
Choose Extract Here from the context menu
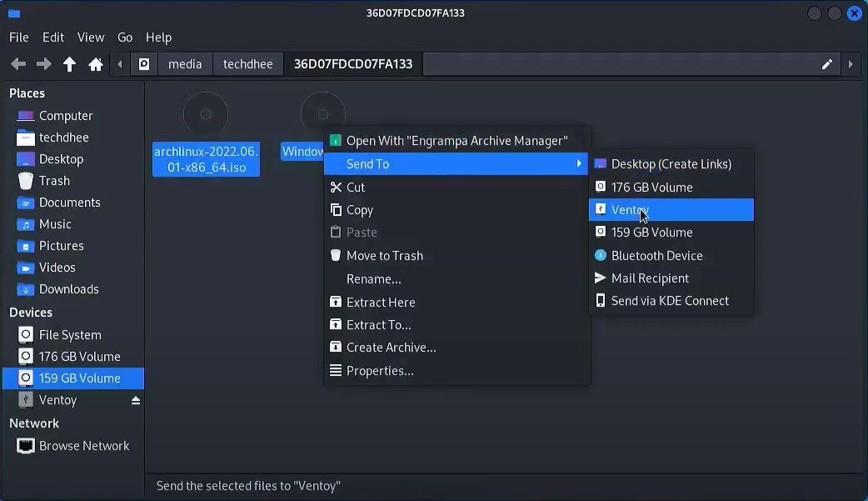pyautogui.click(x=382, y=302)
